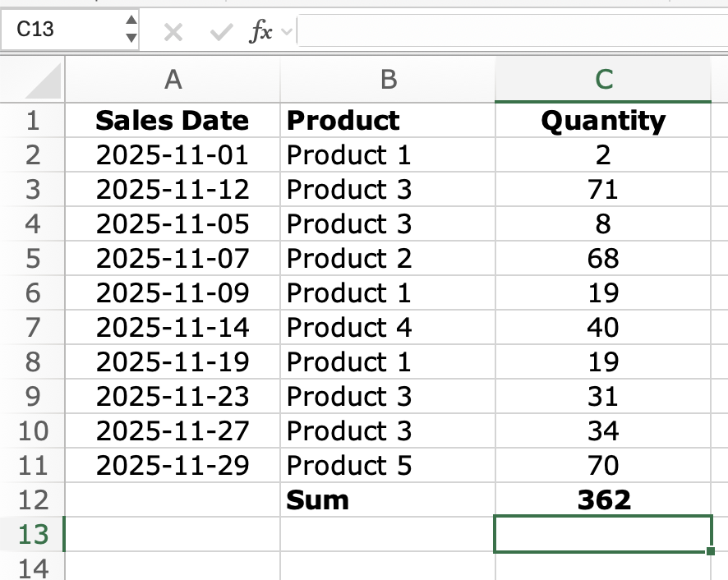This screenshot has height=580, width=728.
Task: Select row 12 header
Action: (x=33, y=500)
